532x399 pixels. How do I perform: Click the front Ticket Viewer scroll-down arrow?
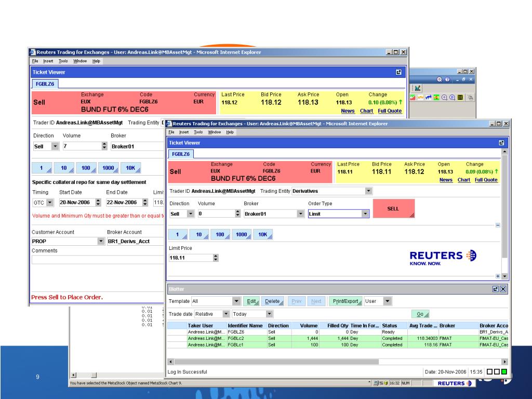coord(504,276)
